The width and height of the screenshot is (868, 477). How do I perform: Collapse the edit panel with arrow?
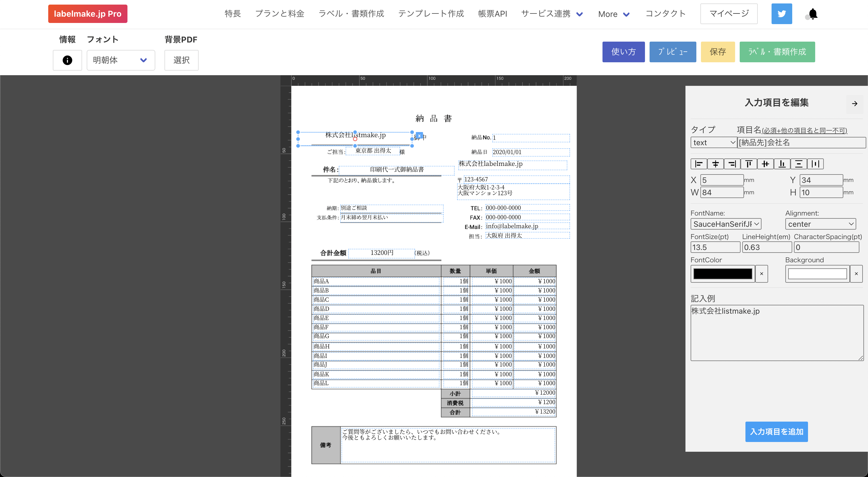click(855, 103)
